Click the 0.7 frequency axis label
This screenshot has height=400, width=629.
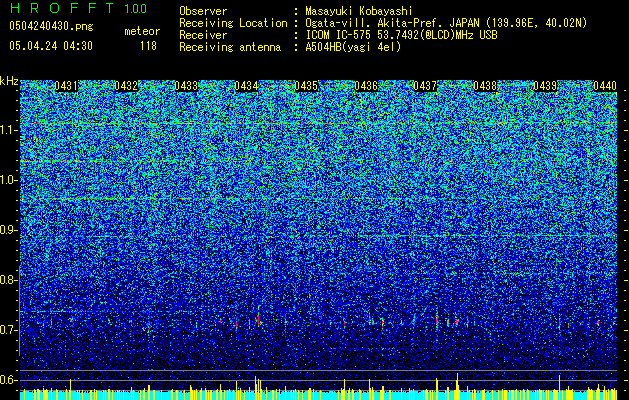point(9,330)
